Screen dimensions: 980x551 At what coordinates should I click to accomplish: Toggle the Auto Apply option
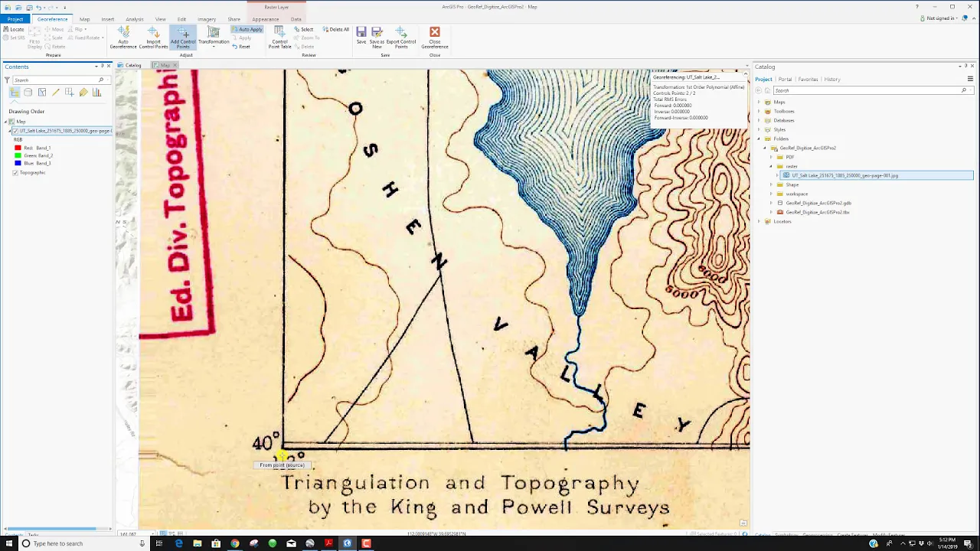pos(247,29)
